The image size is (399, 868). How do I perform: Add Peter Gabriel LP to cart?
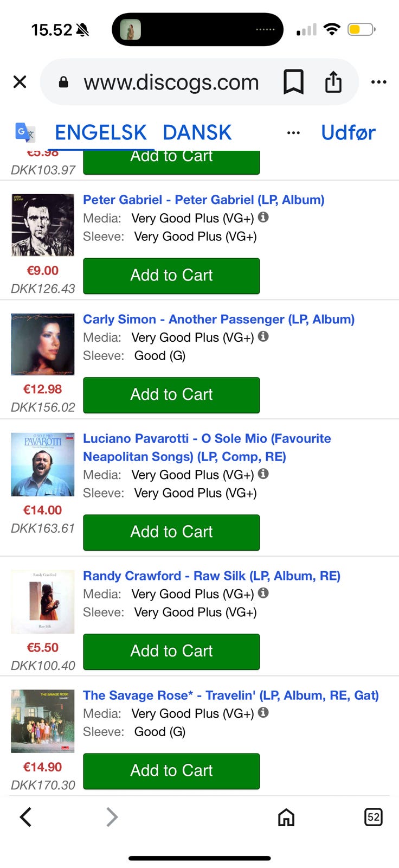tap(171, 276)
